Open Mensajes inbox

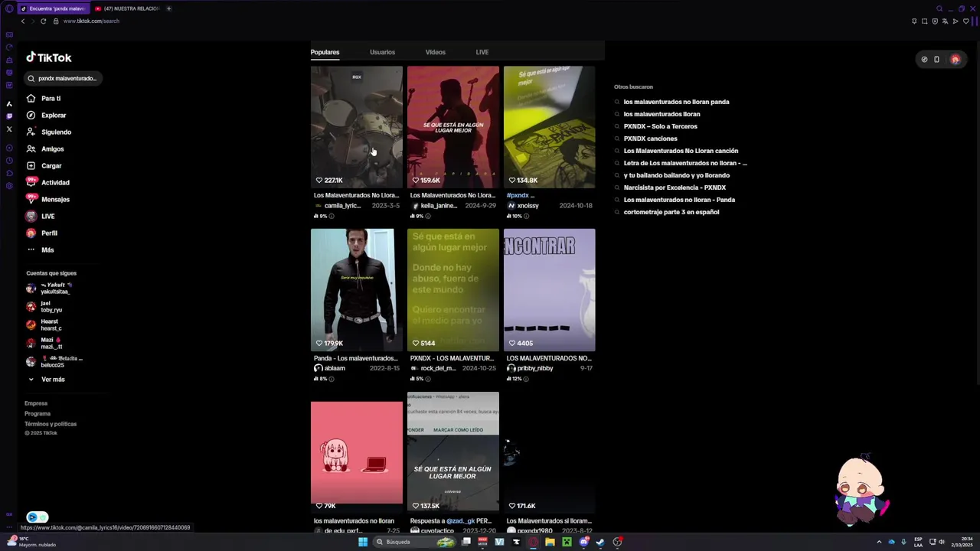pyautogui.click(x=47, y=200)
